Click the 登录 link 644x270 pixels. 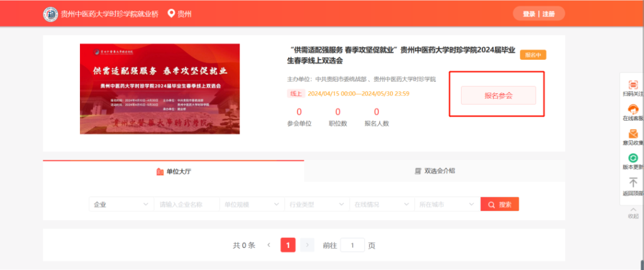click(x=528, y=14)
